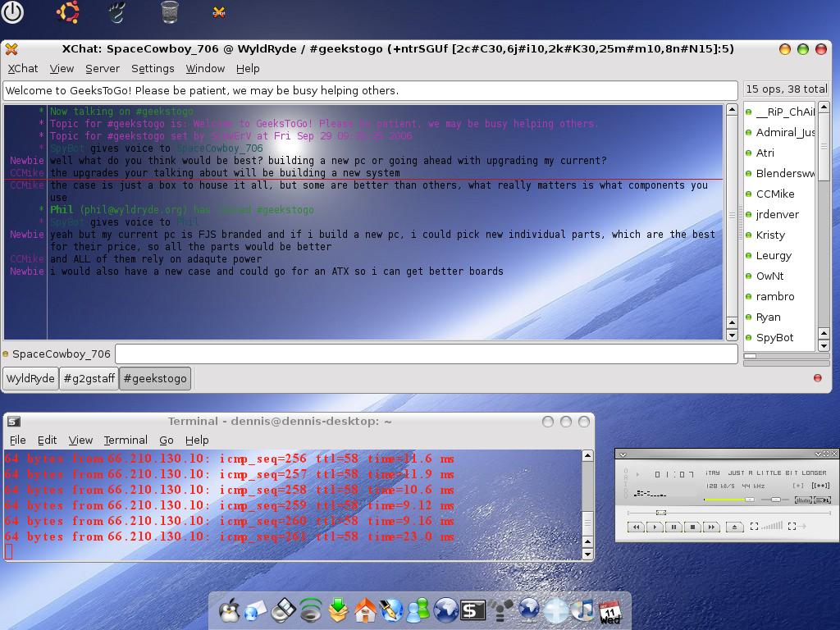This screenshot has height=630, width=840.
Task: Open the Tux penguin icon in the dock
Action: point(230,610)
